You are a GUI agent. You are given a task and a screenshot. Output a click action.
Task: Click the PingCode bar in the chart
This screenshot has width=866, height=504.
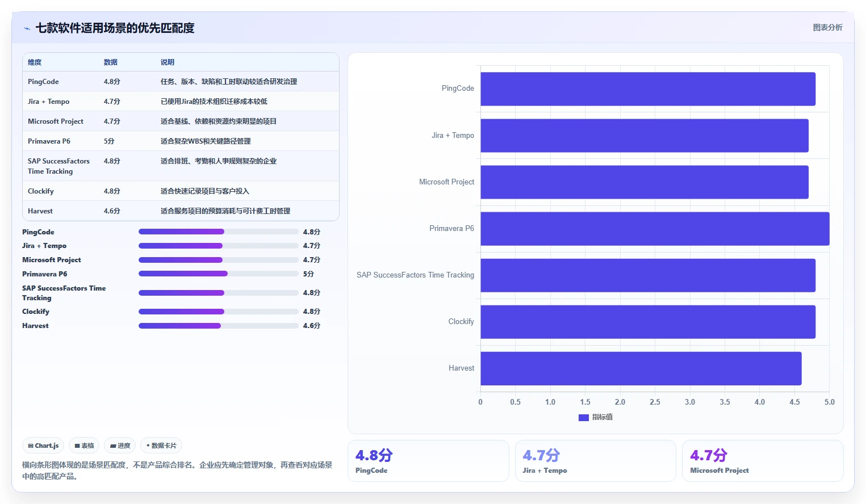tap(648, 89)
